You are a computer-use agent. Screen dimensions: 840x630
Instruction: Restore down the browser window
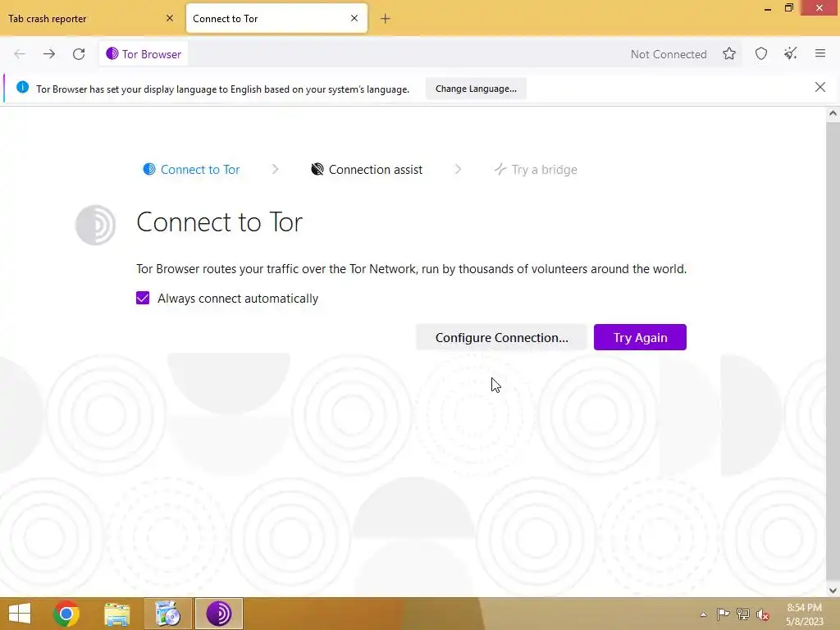click(x=788, y=8)
